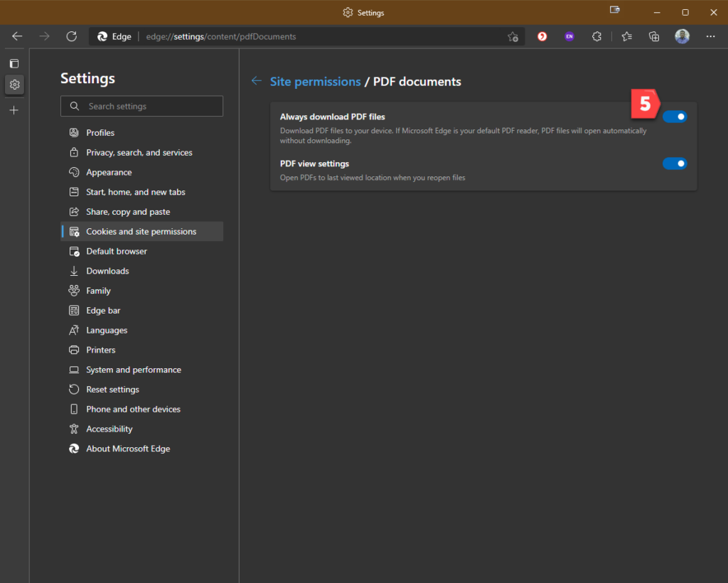Viewport: 728px width, 583px height.
Task: Click the back navigation arrow in toolbar
Action: point(17,36)
